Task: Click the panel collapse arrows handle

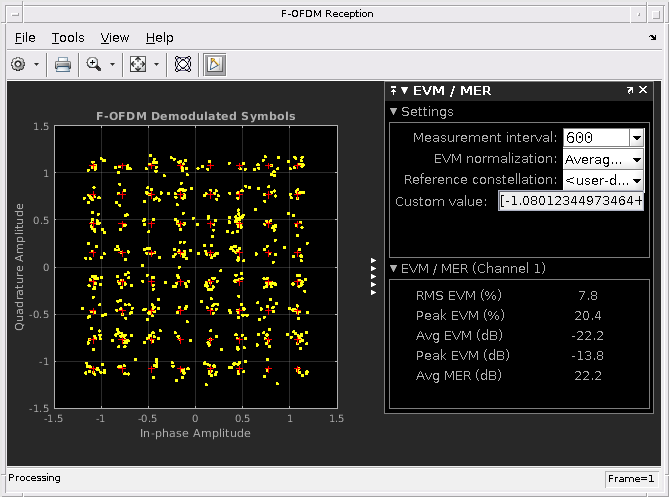Action: (373, 276)
